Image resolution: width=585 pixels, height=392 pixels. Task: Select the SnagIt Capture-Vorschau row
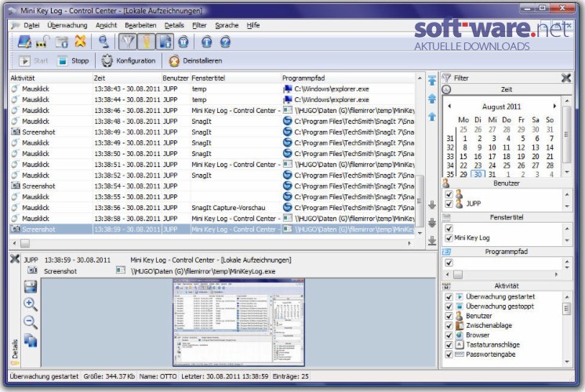click(212, 208)
